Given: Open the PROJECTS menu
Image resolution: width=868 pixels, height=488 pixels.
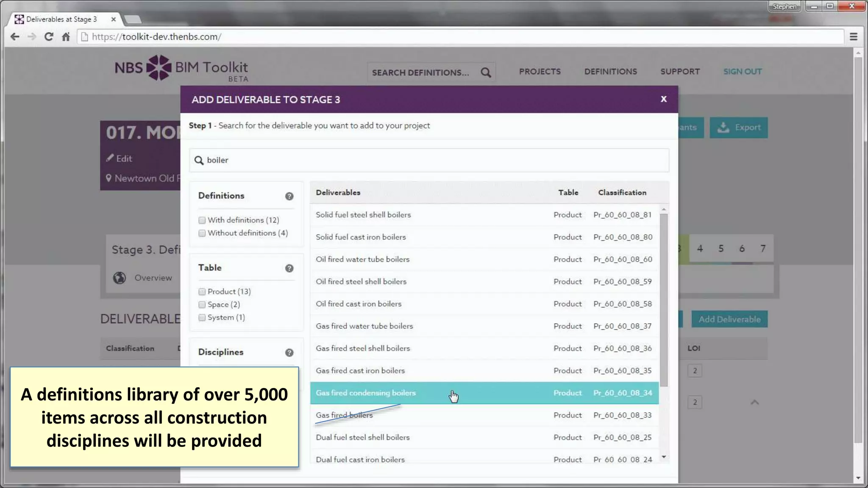Looking at the screenshot, I should 540,72.
